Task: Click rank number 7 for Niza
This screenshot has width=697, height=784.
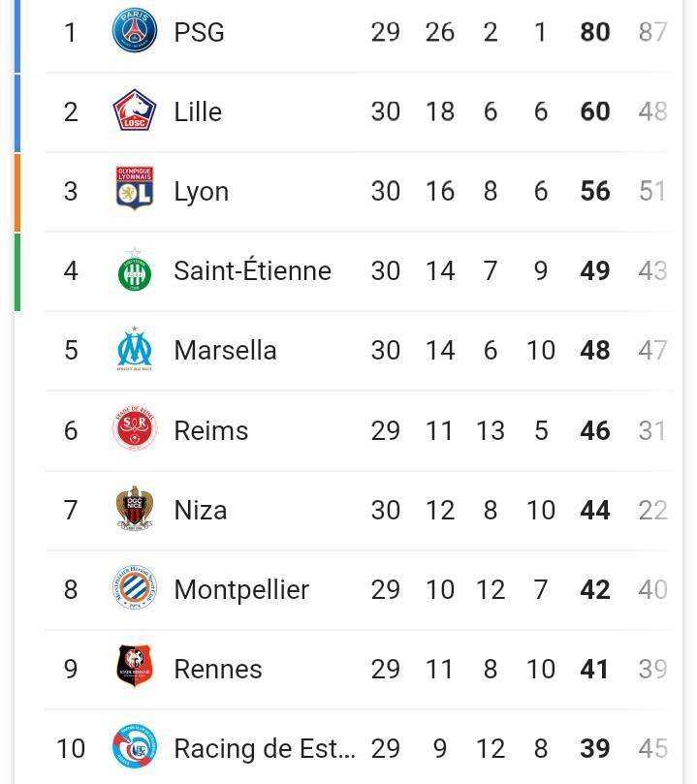Action: tap(71, 511)
